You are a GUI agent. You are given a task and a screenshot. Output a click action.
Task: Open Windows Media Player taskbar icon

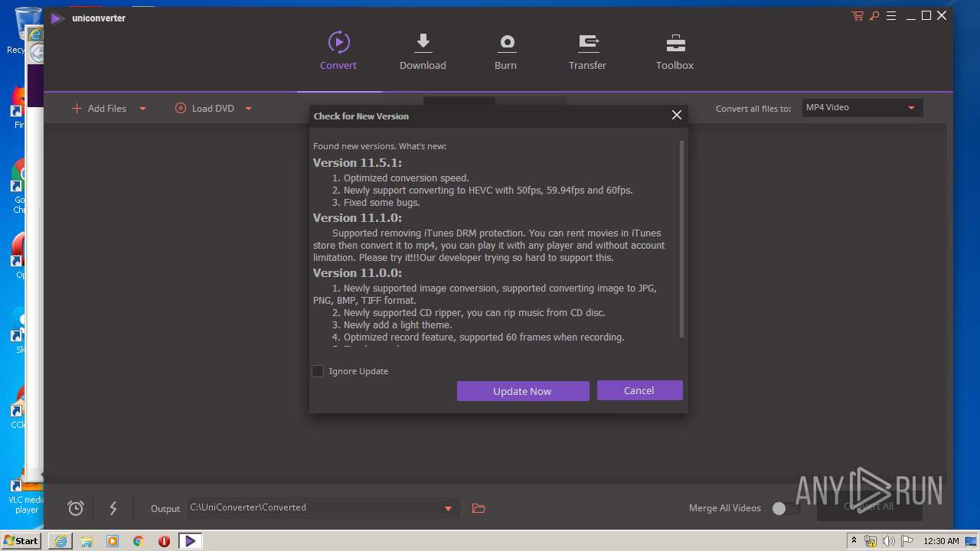(113, 541)
